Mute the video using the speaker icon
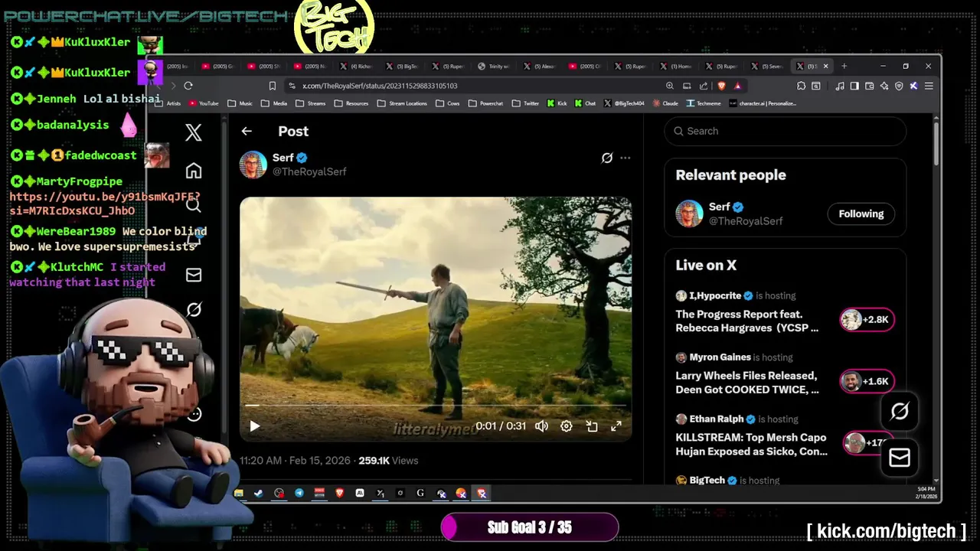 point(541,426)
